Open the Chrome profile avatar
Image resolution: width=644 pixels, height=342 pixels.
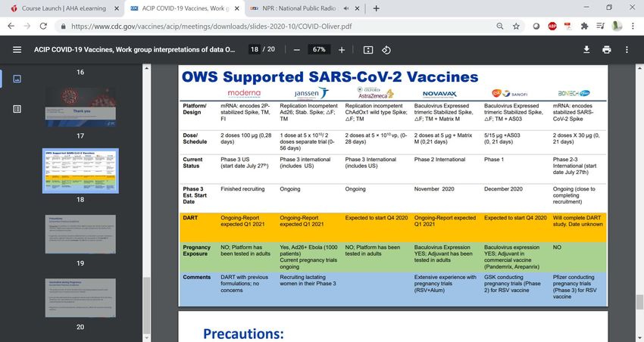(x=617, y=26)
